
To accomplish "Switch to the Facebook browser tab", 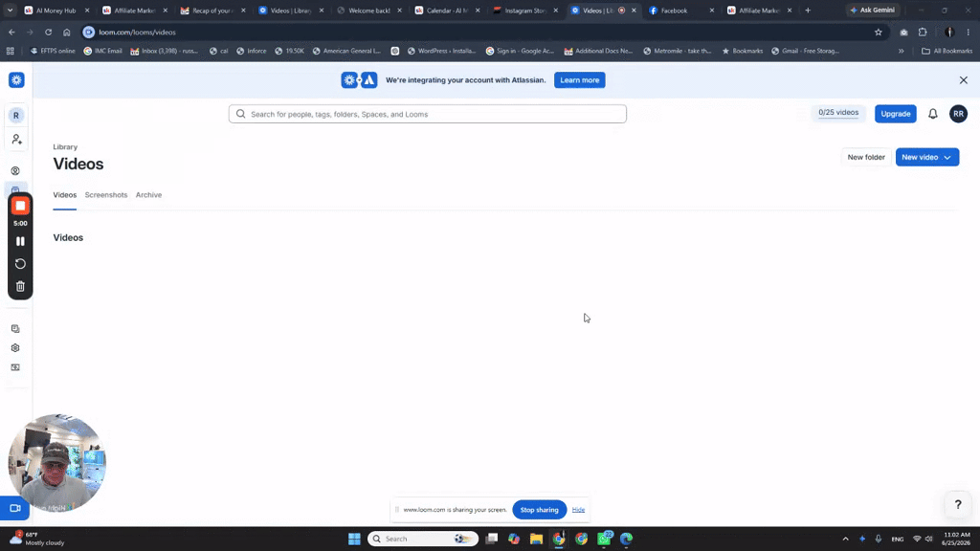I will (x=681, y=11).
